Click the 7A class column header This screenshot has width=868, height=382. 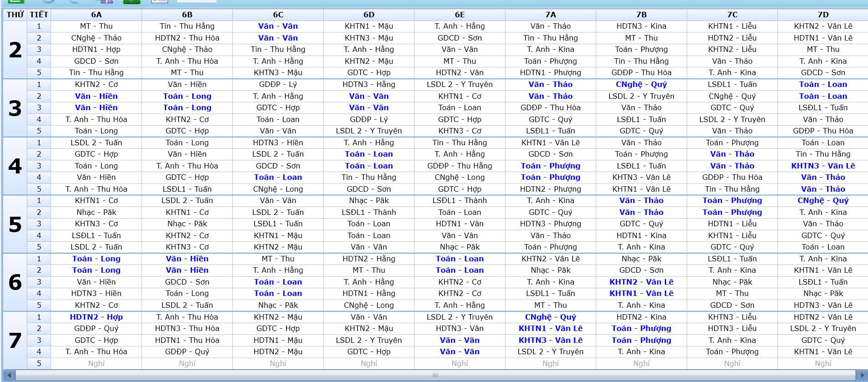[550, 15]
